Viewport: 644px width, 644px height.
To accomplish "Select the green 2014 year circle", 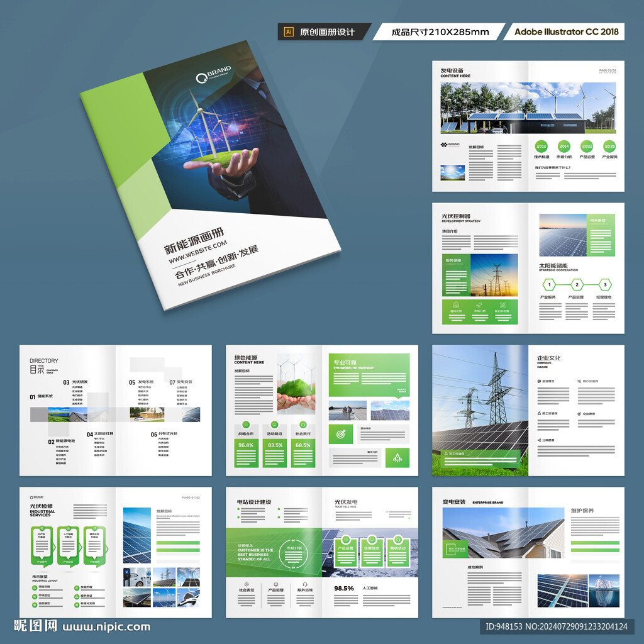I will (564, 146).
